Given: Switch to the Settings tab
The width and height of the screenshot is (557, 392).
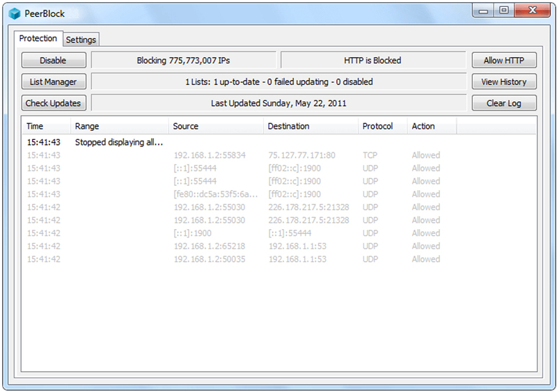Looking at the screenshot, I should tap(81, 40).
